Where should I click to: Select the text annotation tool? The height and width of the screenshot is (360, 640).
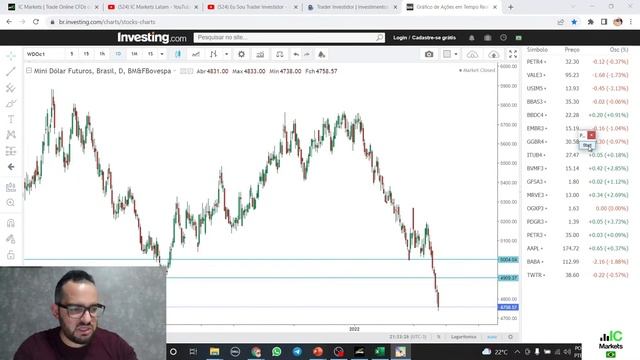(11, 119)
